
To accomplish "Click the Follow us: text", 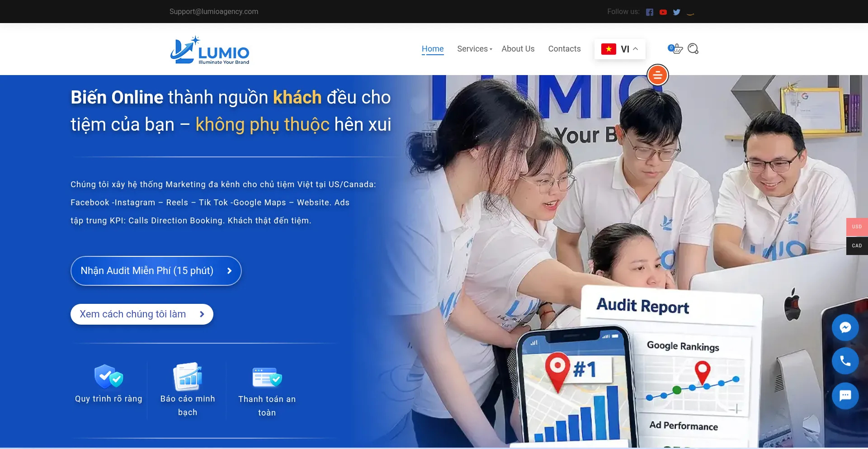I will pyautogui.click(x=623, y=12).
